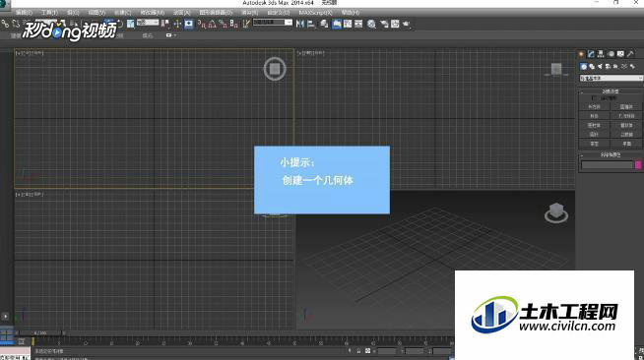Switch to the Hierarchy panel tab
The image size is (644, 360).
point(601,54)
